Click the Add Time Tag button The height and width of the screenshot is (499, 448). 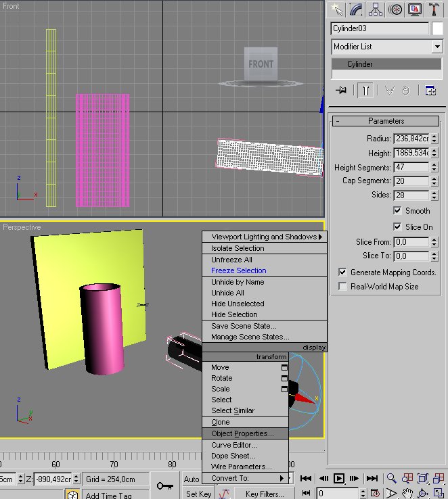pyautogui.click(x=108, y=495)
